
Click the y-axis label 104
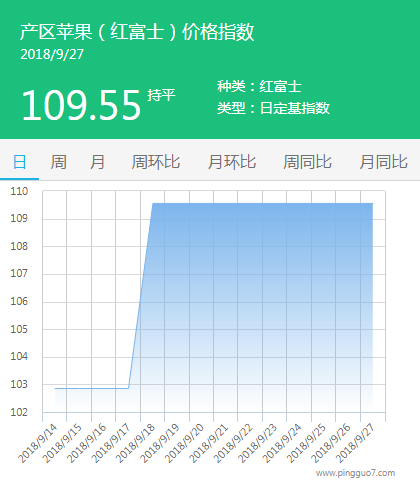[19, 357]
